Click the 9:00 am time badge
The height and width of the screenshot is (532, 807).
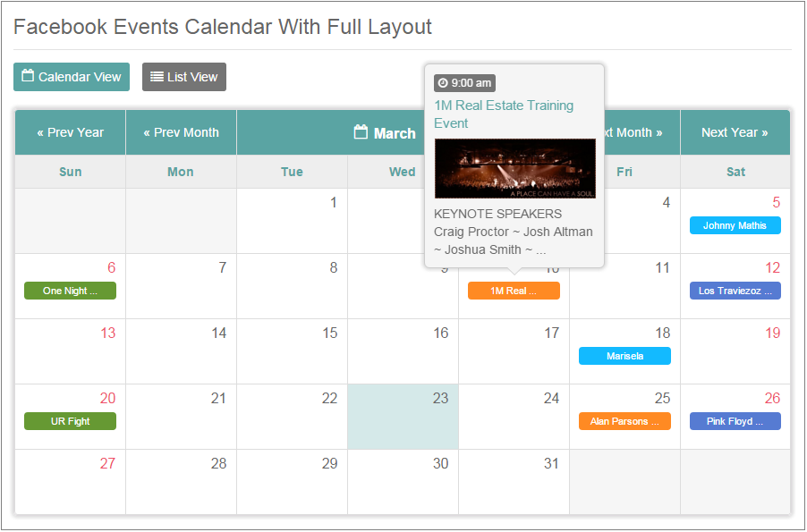(x=464, y=83)
